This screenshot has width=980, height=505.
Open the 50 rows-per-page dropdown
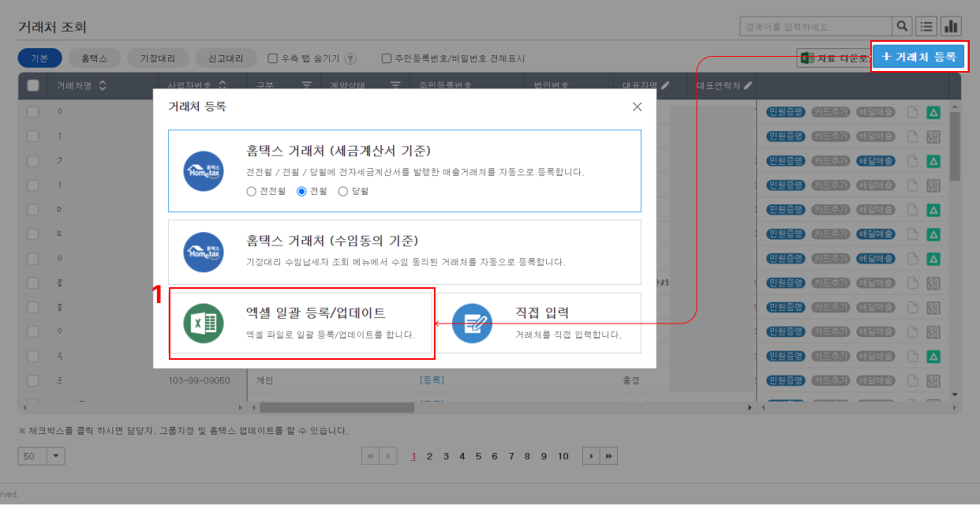click(56, 456)
